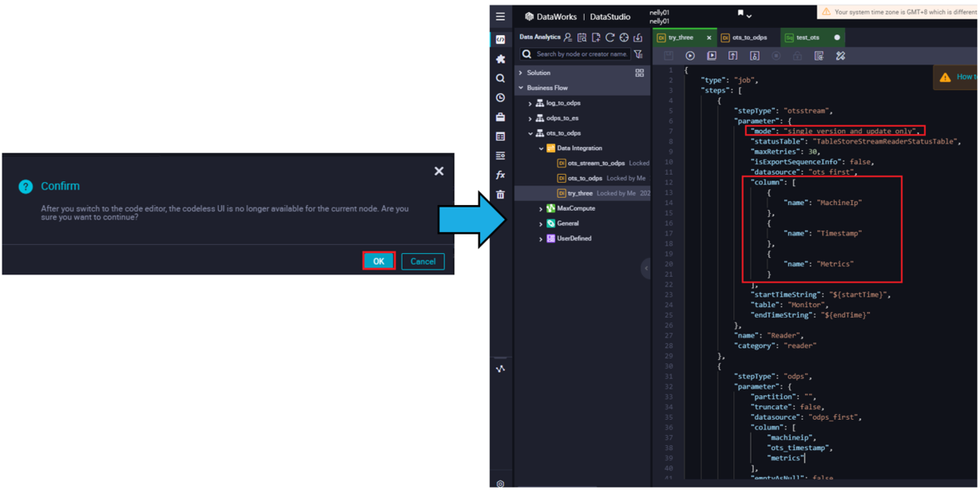Switch to the ots_to_odps editor tab
The height and width of the screenshot is (490, 980).
(749, 38)
